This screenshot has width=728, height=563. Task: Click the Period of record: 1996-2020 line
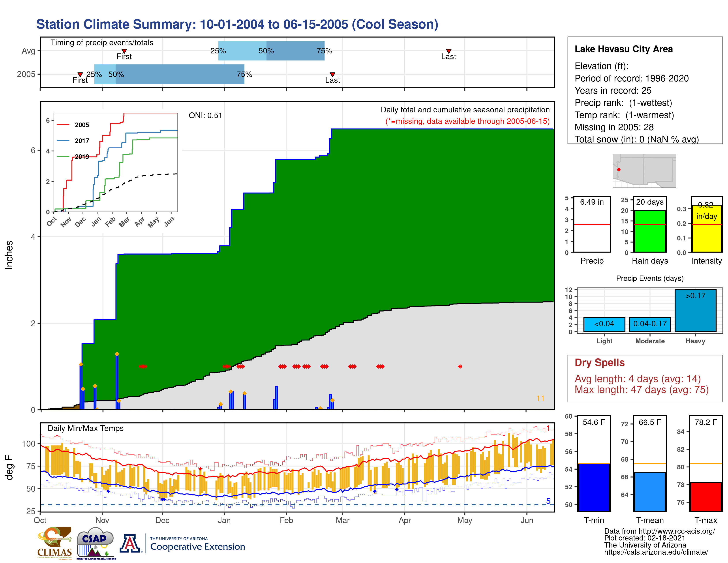point(631,78)
